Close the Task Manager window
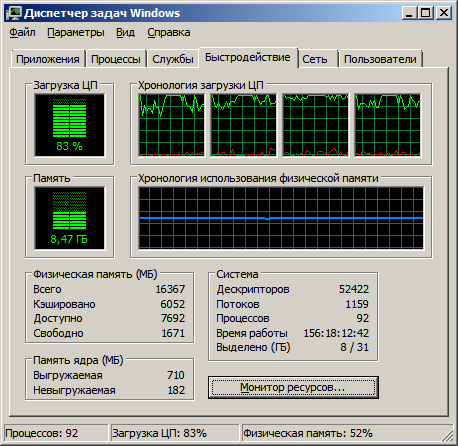The width and height of the screenshot is (458, 446). (444, 13)
